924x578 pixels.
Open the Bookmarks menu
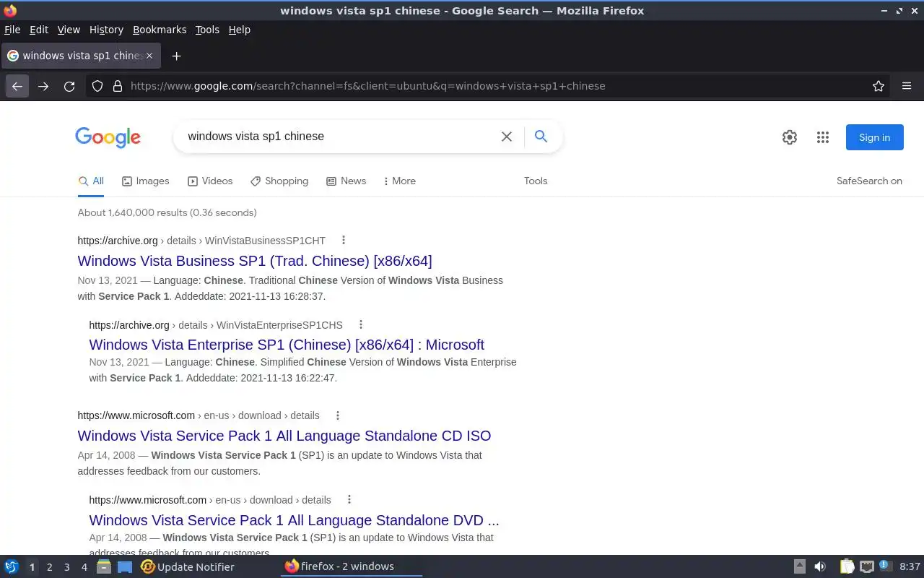pyautogui.click(x=160, y=30)
